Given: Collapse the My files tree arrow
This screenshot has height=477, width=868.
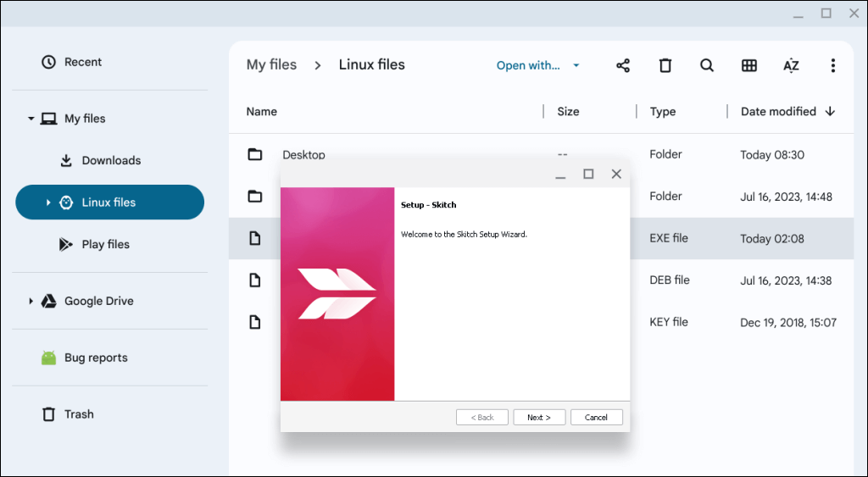Looking at the screenshot, I should pyautogui.click(x=31, y=119).
